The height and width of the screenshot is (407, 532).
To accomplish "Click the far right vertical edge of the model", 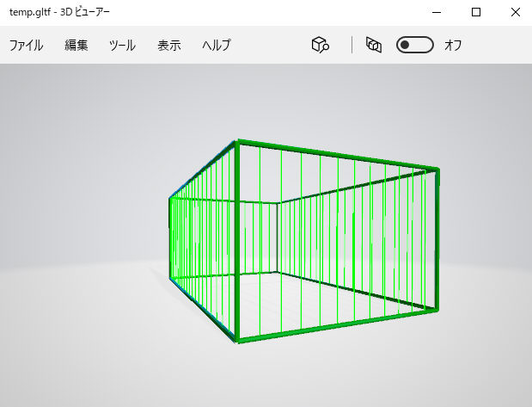I will (x=437, y=239).
